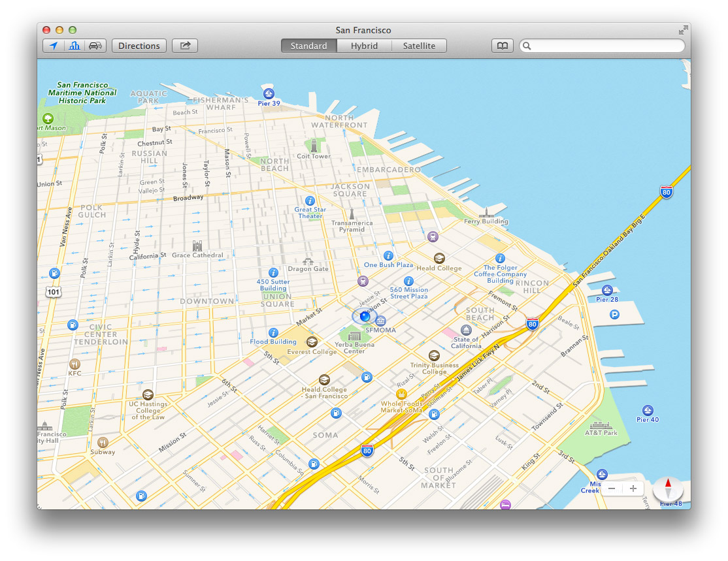Click the JACKSON SQUARE neighborhood label
This screenshot has height=561, width=728.
(x=350, y=190)
